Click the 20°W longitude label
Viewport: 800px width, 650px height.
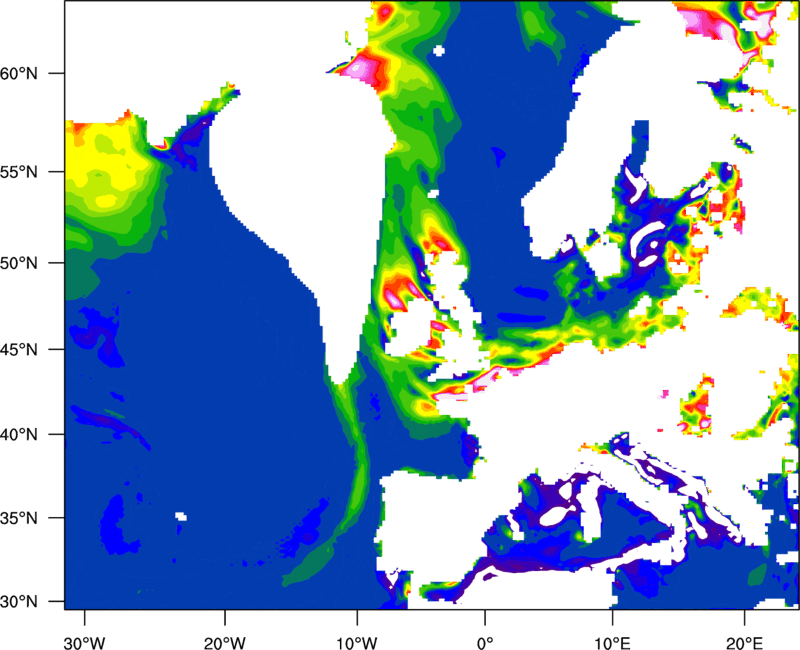point(224,643)
